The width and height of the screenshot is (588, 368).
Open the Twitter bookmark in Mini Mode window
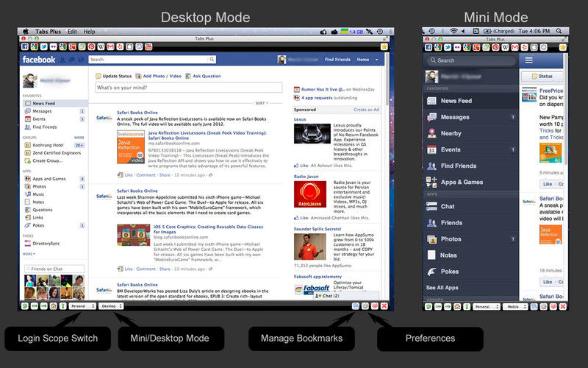click(x=448, y=47)
